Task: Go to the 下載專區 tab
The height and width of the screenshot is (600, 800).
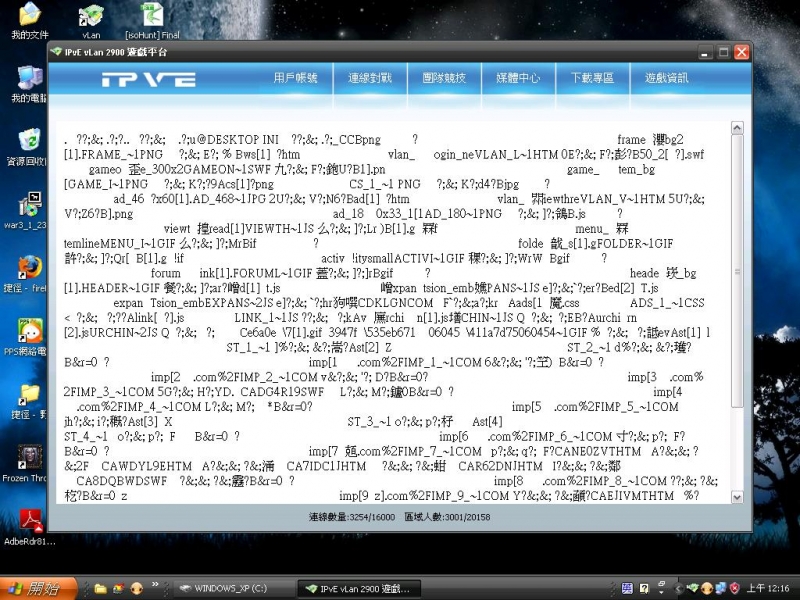Action: (x=592, y=78)
